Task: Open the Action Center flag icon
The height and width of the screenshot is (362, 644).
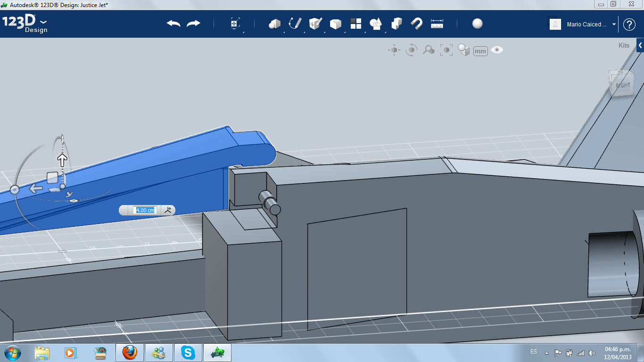Action: [558, 353]
